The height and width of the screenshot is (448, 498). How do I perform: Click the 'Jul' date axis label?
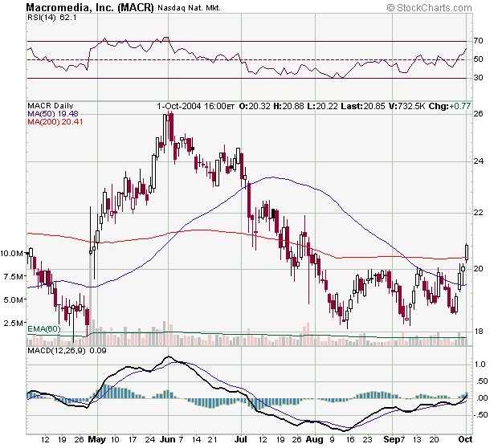pyautogui.click(x=241, y=439)
